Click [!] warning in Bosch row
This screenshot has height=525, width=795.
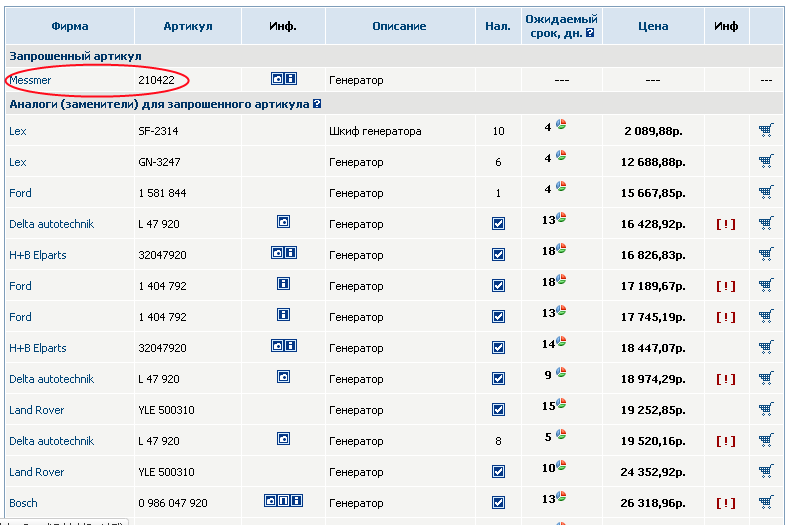tap(726, 503)
